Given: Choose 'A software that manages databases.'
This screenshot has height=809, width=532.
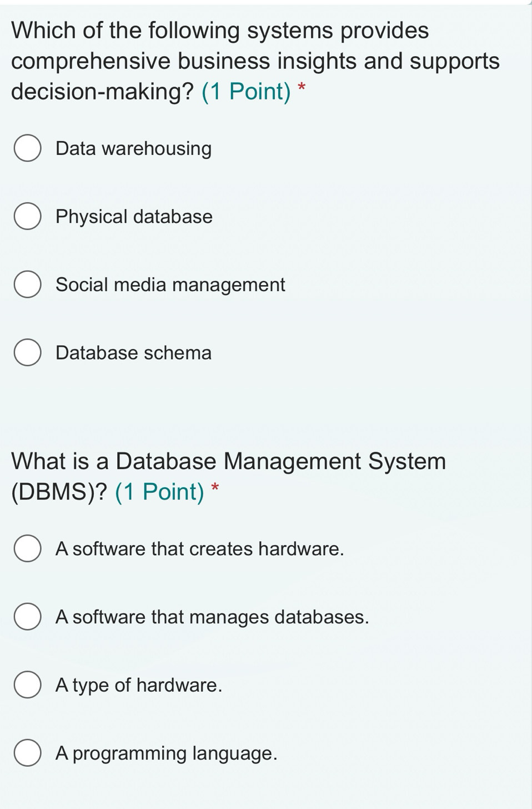Looking at the screenshot, I should coord(27,617).
